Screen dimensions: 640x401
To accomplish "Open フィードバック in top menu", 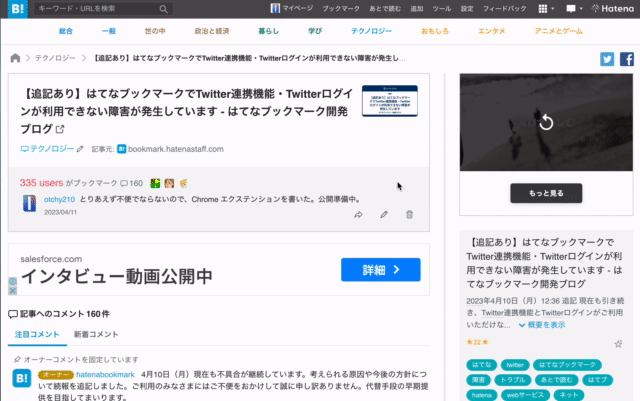I will tap(504, 9).
